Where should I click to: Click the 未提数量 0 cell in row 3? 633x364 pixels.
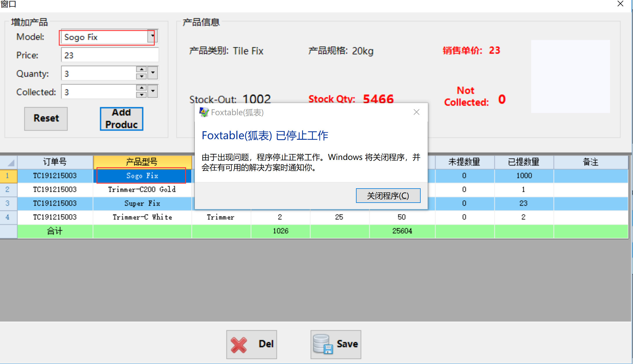pyautogui.click(x=465, y=203)
